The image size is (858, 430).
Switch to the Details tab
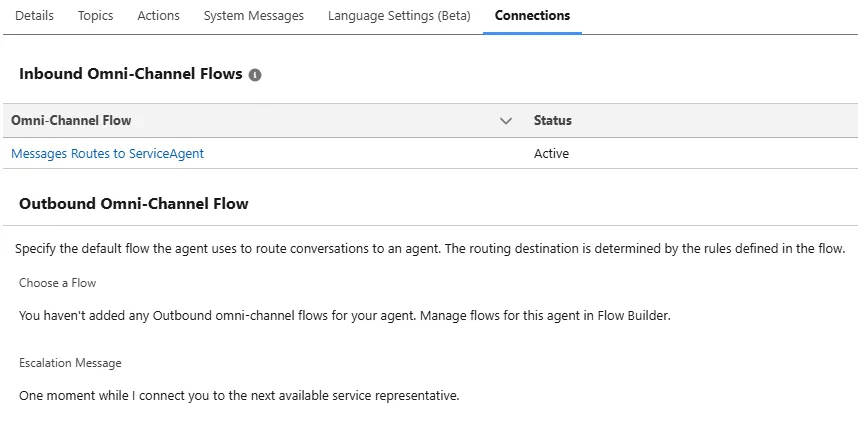34,16
